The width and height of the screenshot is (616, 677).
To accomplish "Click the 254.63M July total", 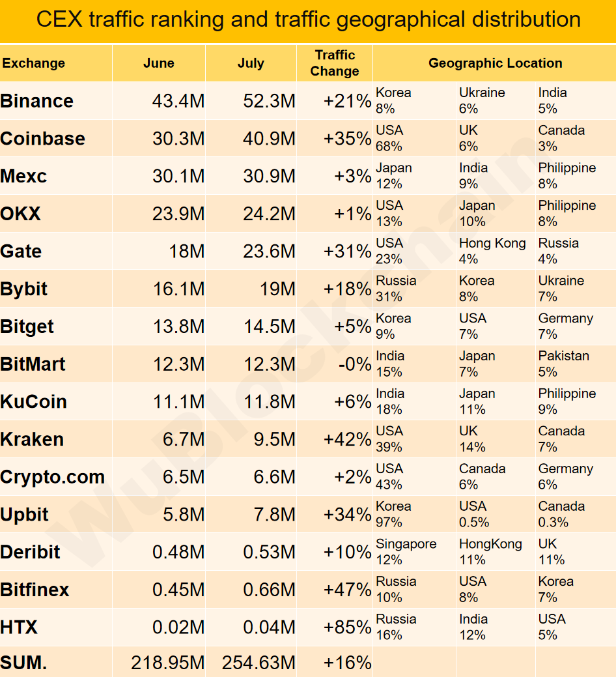I will coord(259,663).
